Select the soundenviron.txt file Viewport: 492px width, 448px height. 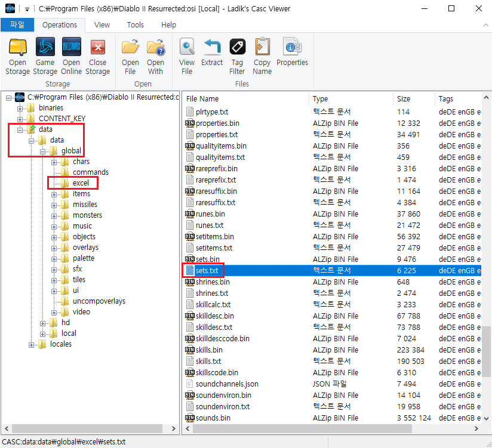[223, 407]
